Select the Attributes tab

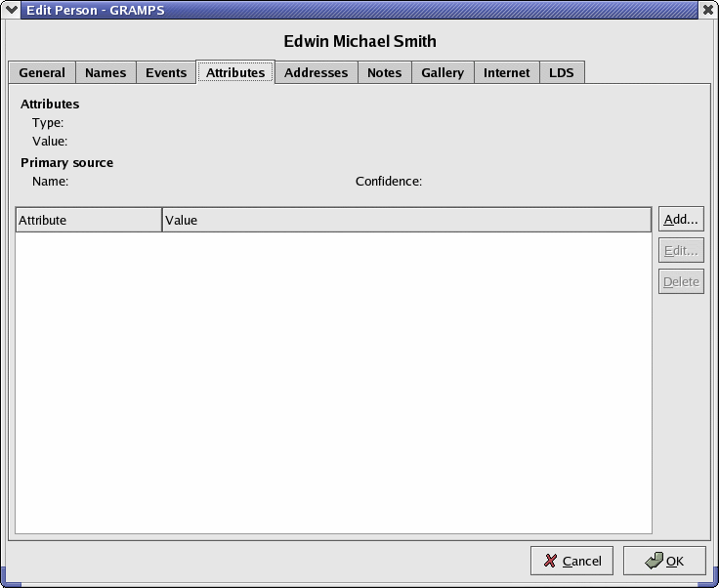[x=235, y=72]
